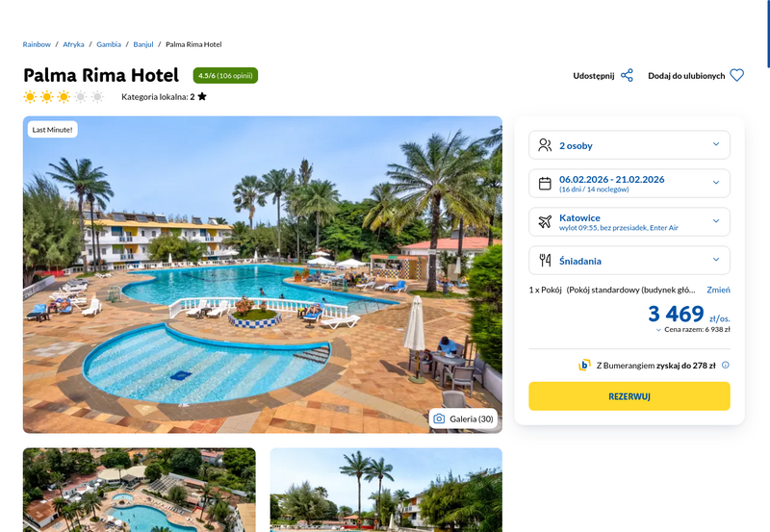Click the share icon next to Udostępnij
The image size is (770, 532).
pos(627,76)
